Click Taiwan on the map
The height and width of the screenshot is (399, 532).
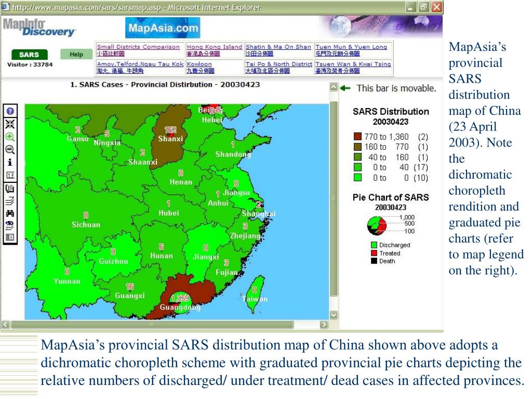(255, 295)
